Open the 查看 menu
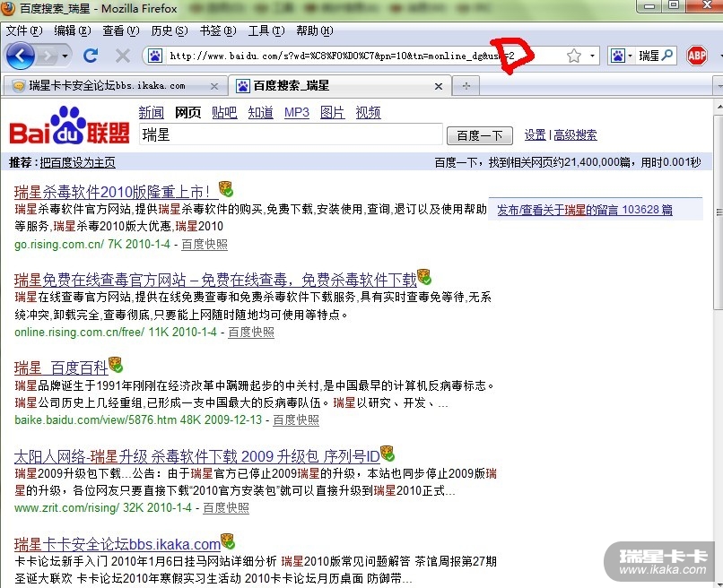Image resolution: width=723 pixels, height=588 pixels. point(121,30)
